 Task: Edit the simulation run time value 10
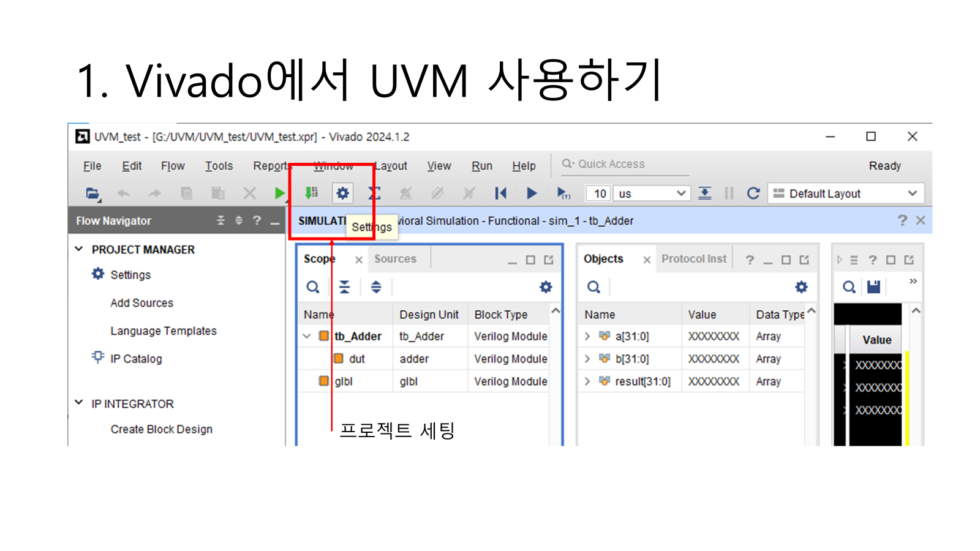(x=598, y=193)
